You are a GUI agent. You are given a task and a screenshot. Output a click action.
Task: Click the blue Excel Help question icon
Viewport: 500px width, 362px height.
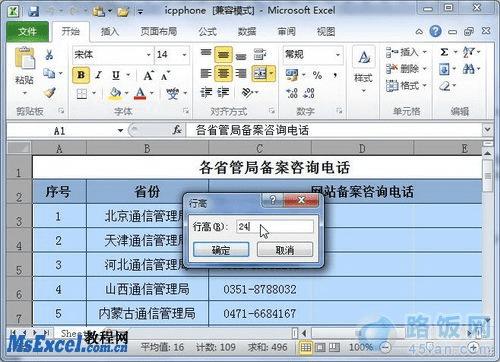click(435, 31)
